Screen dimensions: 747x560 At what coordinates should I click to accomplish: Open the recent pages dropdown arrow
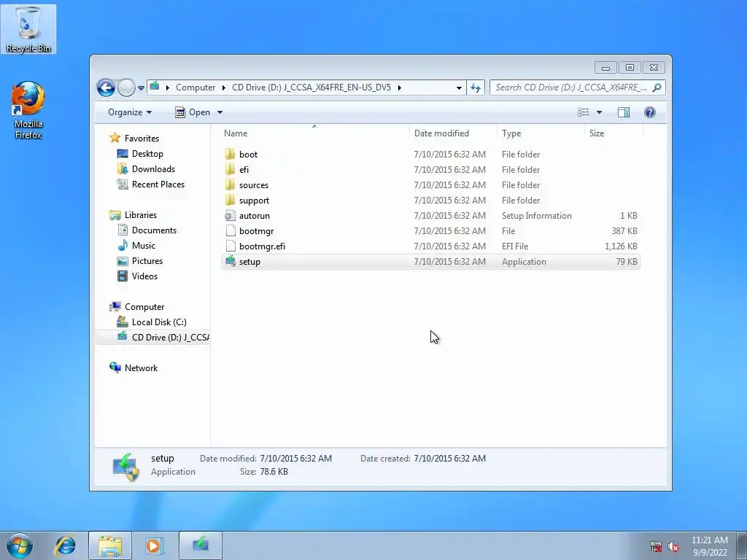coord(141,88)
